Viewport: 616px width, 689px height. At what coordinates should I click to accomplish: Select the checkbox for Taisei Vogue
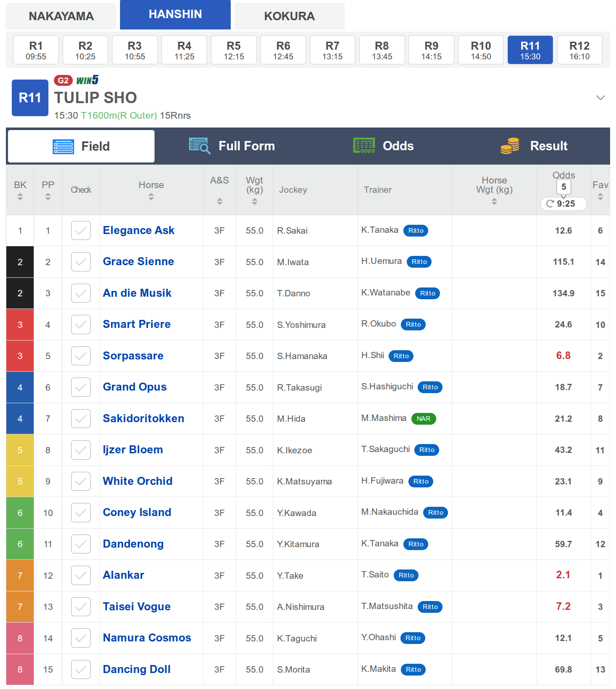coord(81,607)
